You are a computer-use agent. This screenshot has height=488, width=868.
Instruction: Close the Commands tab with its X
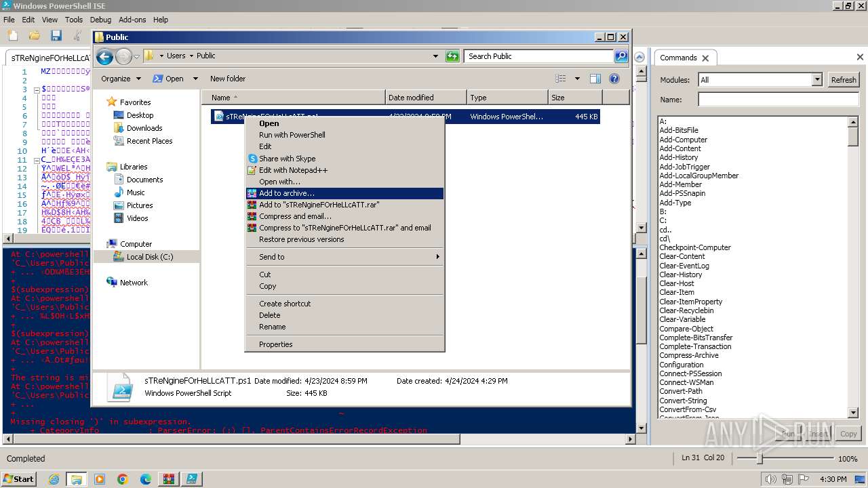point(705,58)
